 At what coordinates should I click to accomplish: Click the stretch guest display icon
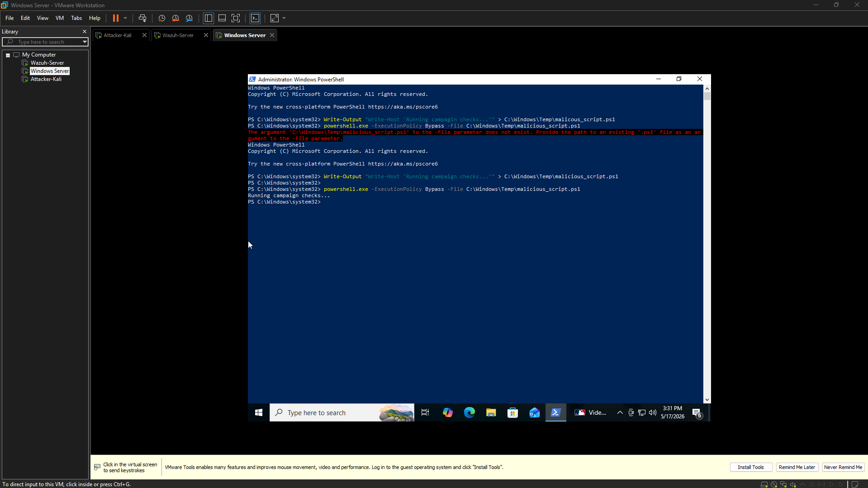[275, 18]
